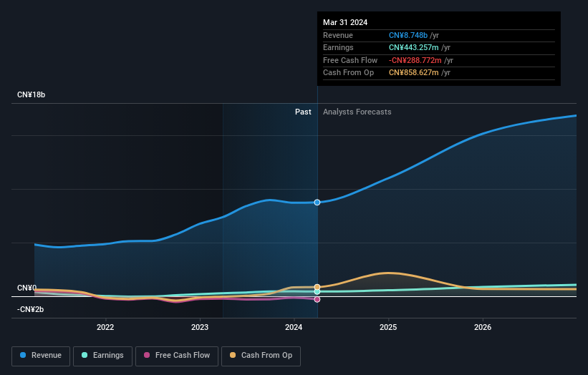Click the 2026 x-axis label
The image size is (588, 375).
click(483, 327)
